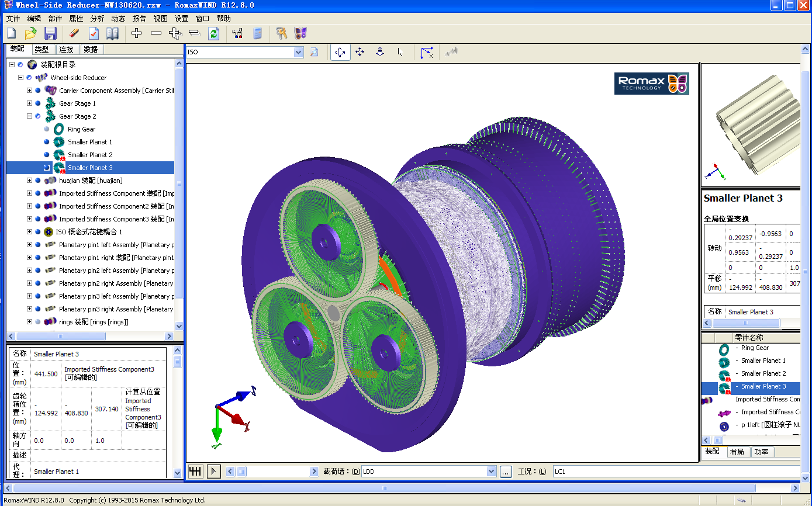Viewport: 812px width, 506px height.
Task: Select Smaller Planet 2 in right parts list
Action: click(x=763, y=373)
